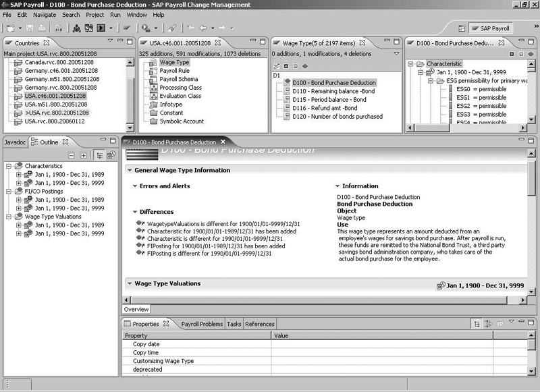Open the Properties view menu triangle
The height and width of the screenshot is (392, 540).
coord(512,321)
